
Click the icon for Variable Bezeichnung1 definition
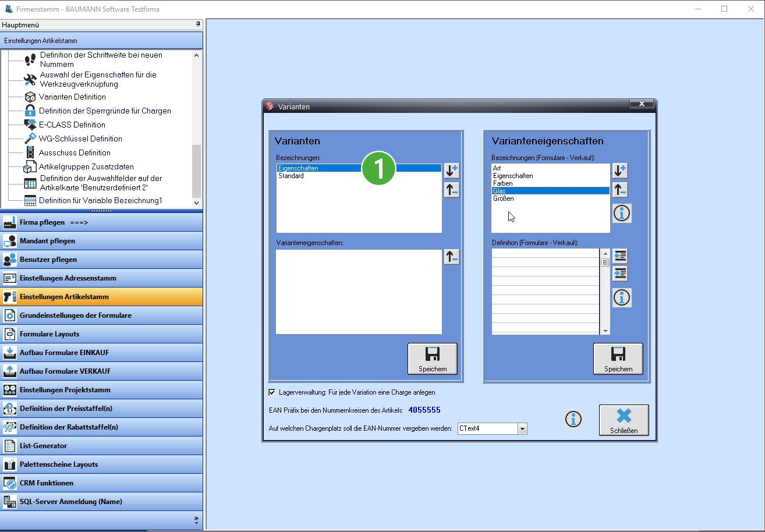[30, 201]
